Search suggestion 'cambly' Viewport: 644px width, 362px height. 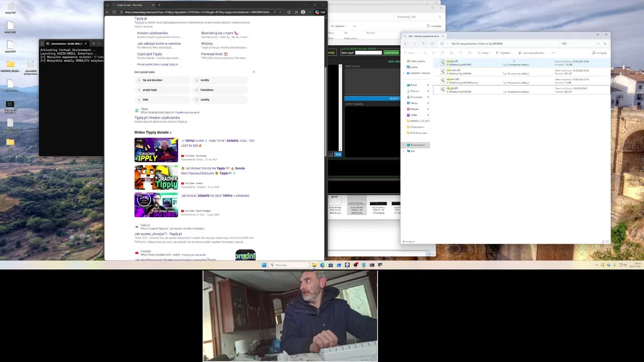coord(220,100)
